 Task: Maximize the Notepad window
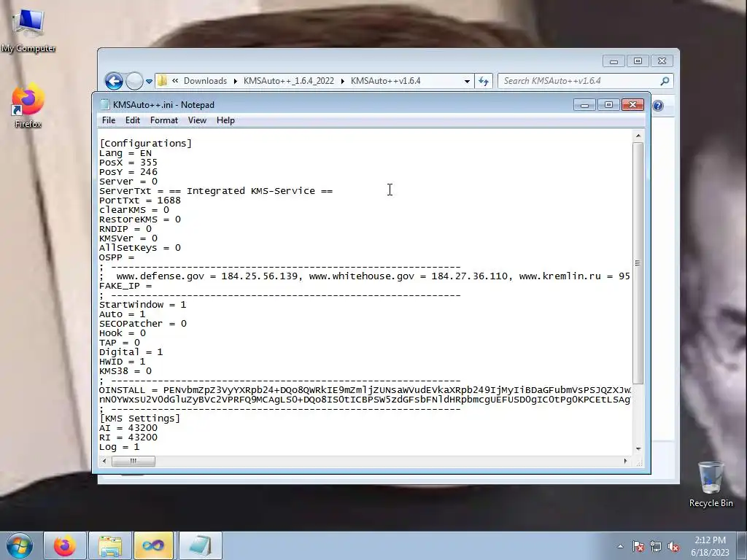608,105
